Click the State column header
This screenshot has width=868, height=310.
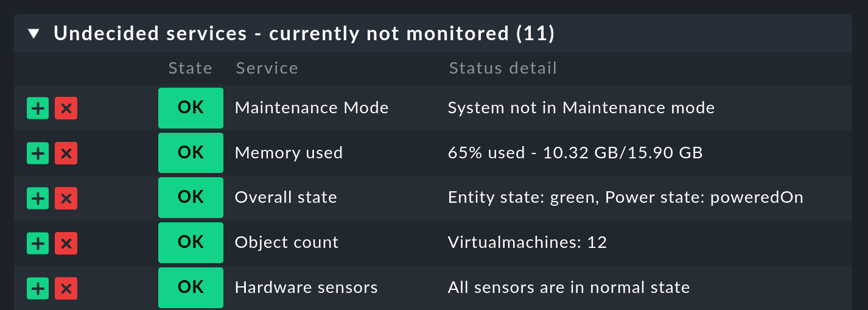(x=191, y=68)
